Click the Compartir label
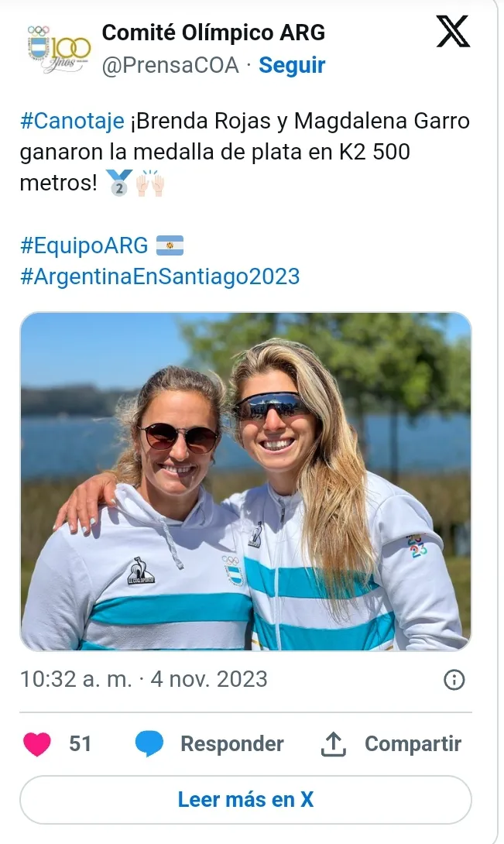 (x=413, y=744)
